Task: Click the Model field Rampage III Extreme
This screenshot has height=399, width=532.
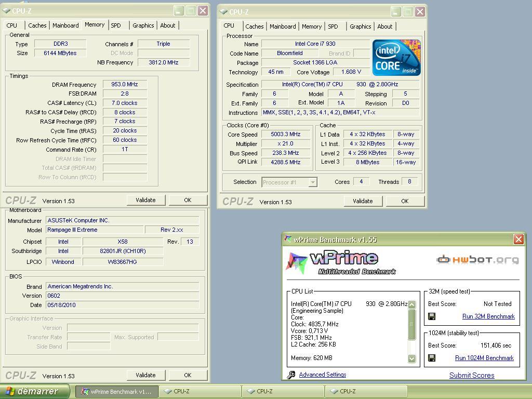Action: click(x=95, y=230)
